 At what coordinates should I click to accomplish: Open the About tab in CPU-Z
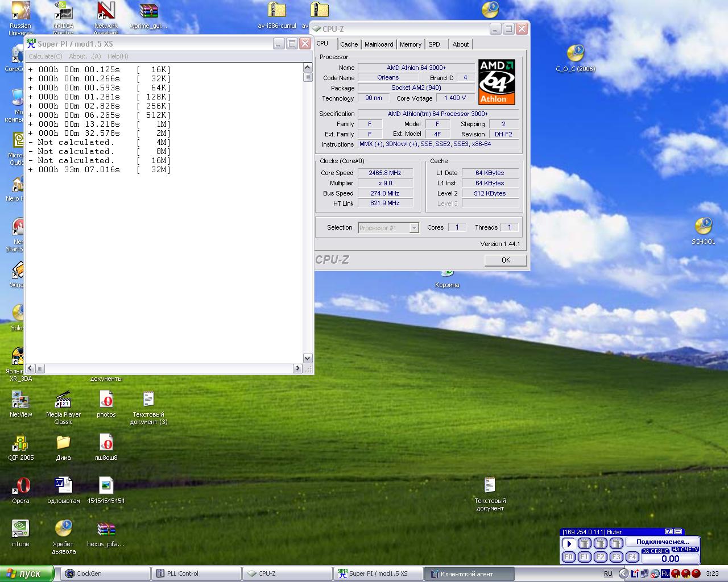tap(461, 44)
